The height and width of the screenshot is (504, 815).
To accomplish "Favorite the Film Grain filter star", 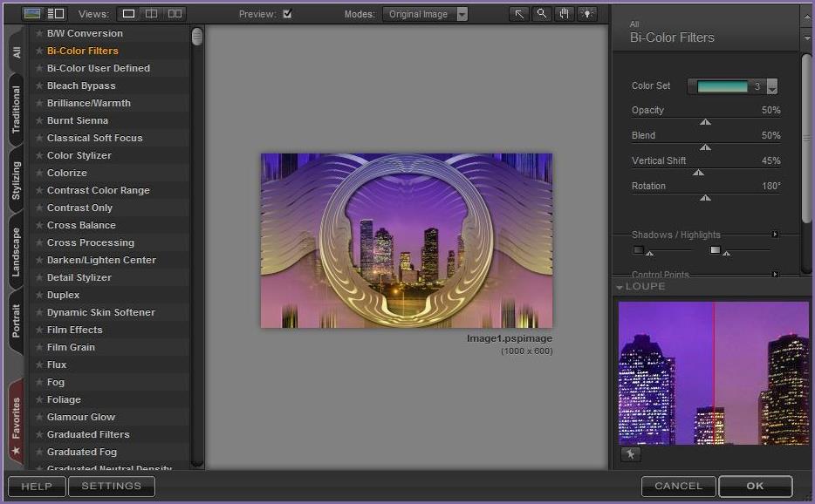I will pyautogui.click(x=39, y=347).
